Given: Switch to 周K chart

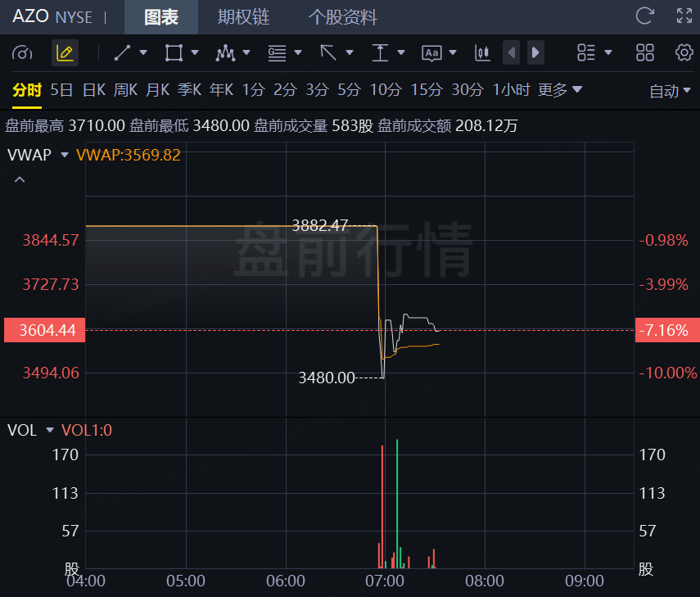Looking at the screenshot, I should (125, 90).
